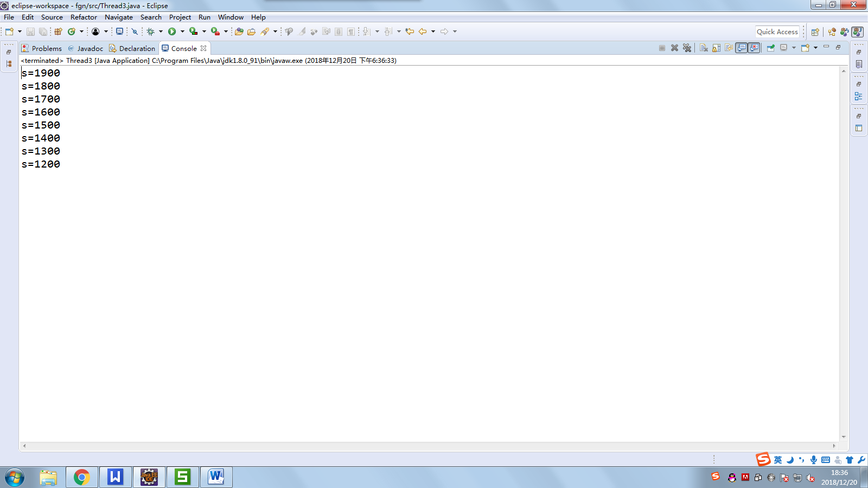Screen dimensions: 868x488
Task: Open the Open Type icon
Action: [x=239, y=31]
